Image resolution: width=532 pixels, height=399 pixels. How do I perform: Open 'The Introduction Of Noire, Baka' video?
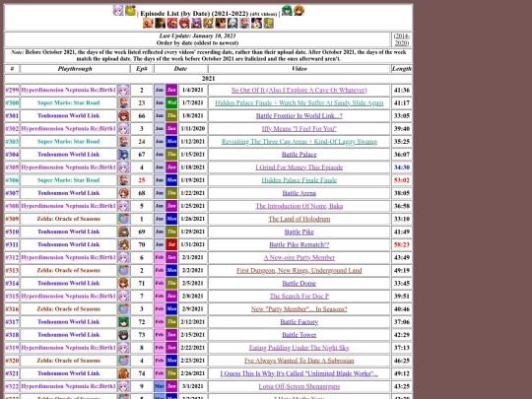[x=299, y=206]
